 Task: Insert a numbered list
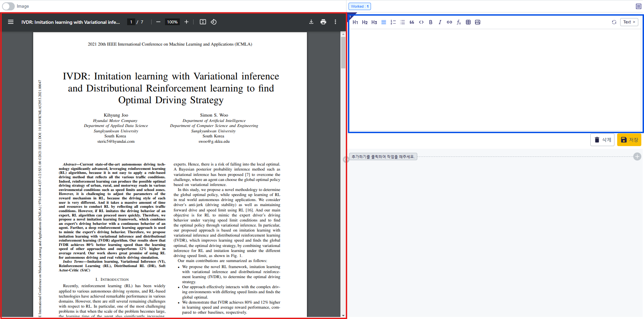click(x=393, y=22)
